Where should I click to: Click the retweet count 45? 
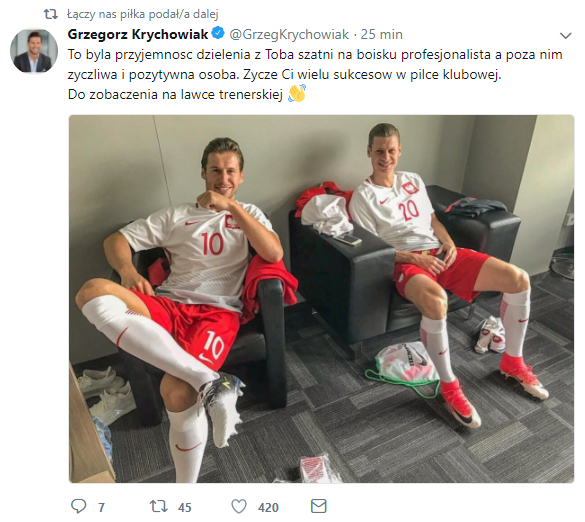185,507
